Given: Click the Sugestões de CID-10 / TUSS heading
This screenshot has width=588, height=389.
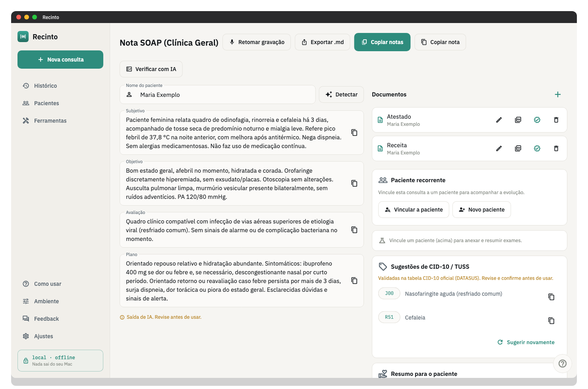Looking at the screenshot, I should click(430, 267).
